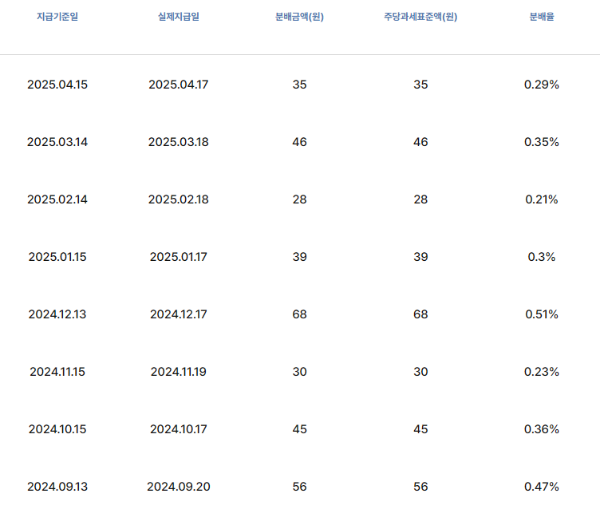Click the payment date 2025.04.17
The width and height of the screenshot is (600, 509).
(179, 85)
